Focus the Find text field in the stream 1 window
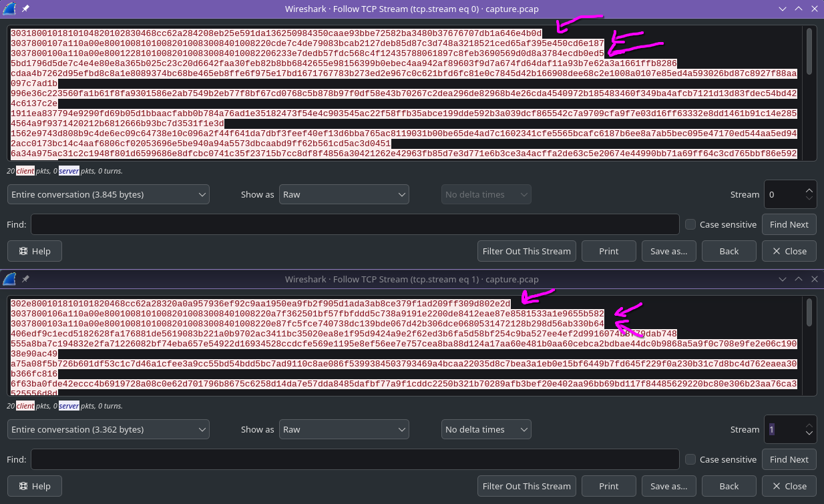Viewport: 824px width, 504px height. [x=355, y=459]
